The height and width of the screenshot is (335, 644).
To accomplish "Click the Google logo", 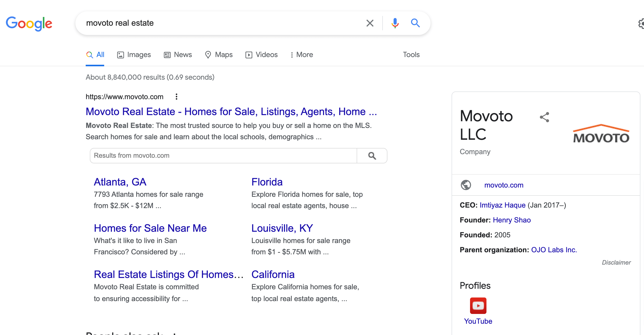I will (x=29, y=24).
